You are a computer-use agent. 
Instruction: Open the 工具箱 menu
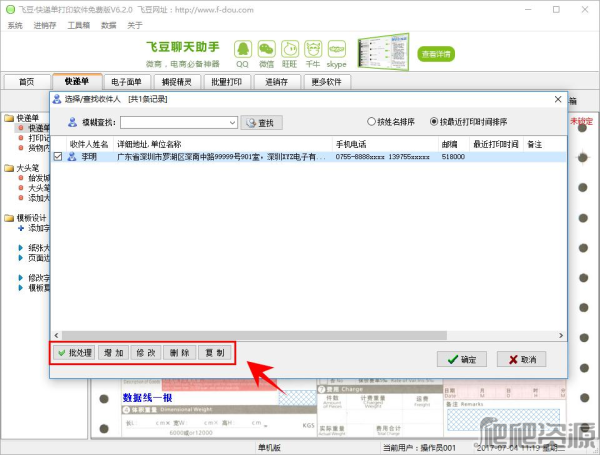pos(78,25)
